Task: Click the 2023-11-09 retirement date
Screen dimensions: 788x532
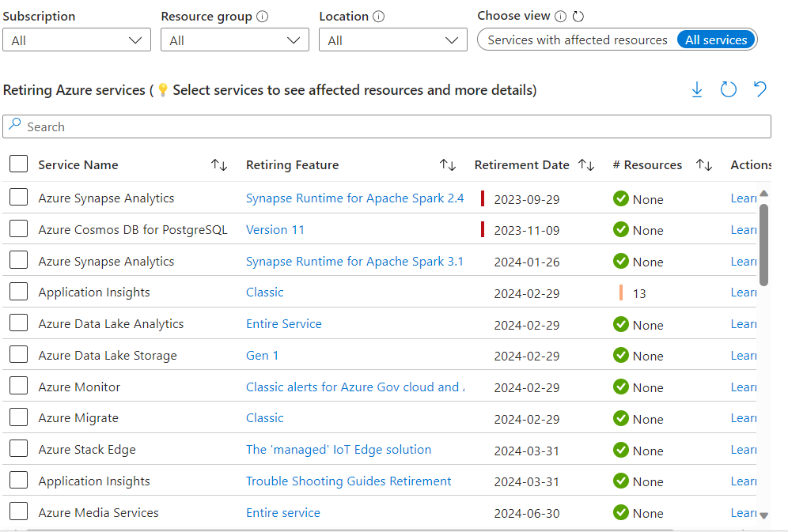Action: (x=527, y=231)
